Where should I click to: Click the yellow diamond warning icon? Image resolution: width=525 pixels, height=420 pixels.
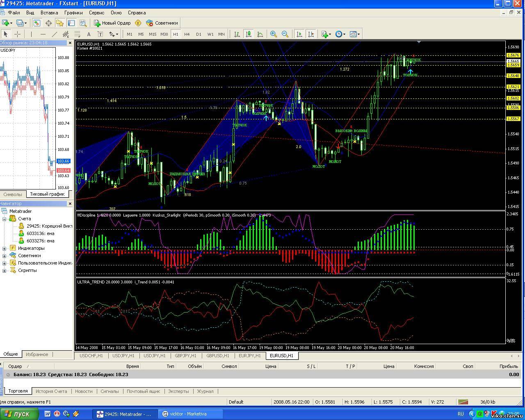tap(138, 23)
